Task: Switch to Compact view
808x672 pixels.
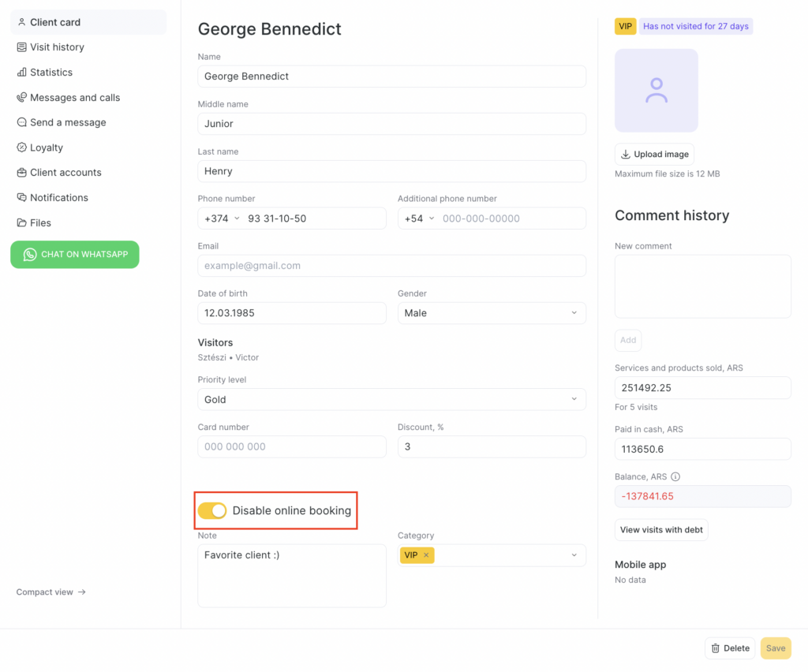Action: 51,592
